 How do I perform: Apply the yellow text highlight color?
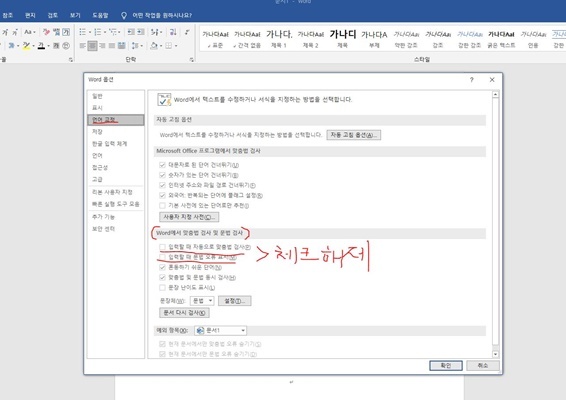coord(26,46)
